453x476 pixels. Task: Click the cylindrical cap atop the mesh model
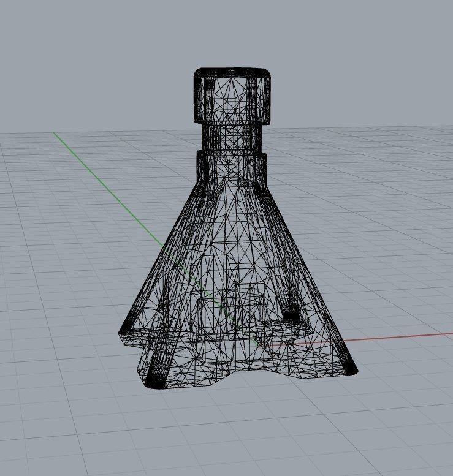coord(232,96)
